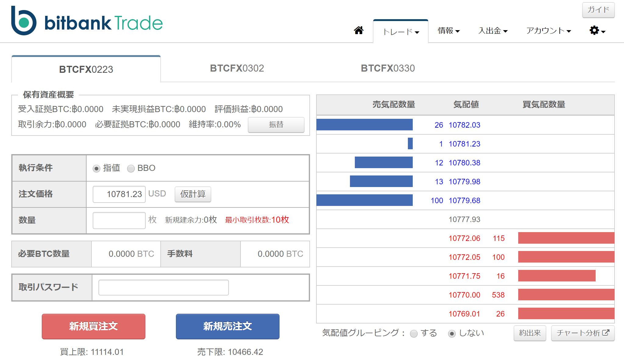
Task: Select ask price 10781.23 in order book
Action: coord(464,144)
